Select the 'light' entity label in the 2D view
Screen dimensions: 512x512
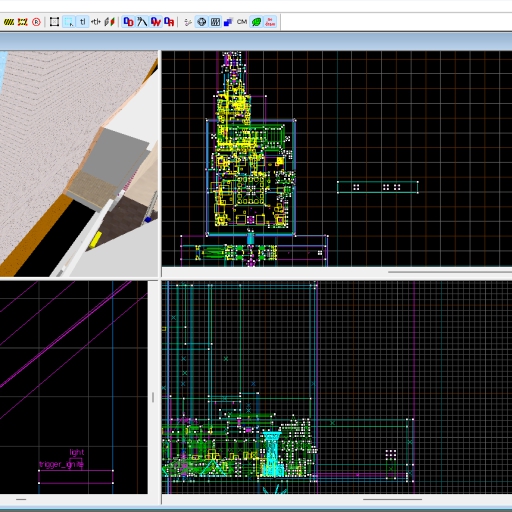tap(77, 452)
